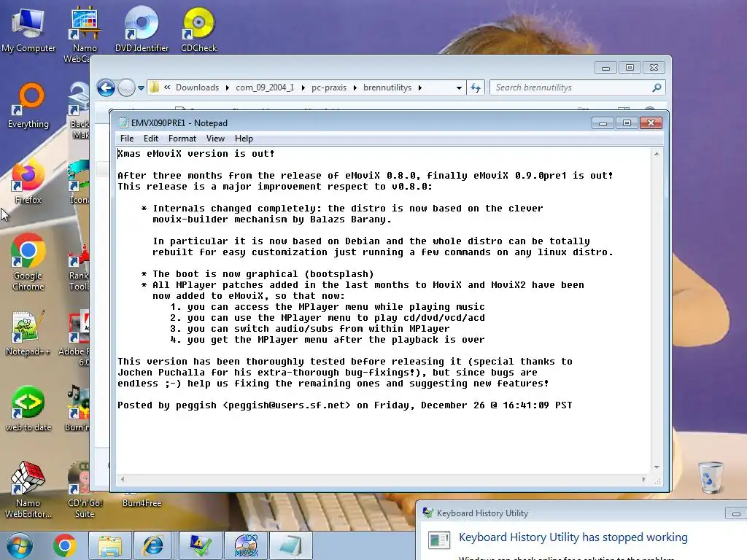Viewport: 747px width, 560px height.
Task: Expand arrow after Downloads breadcrumb
Action: (x=228, y=87)
